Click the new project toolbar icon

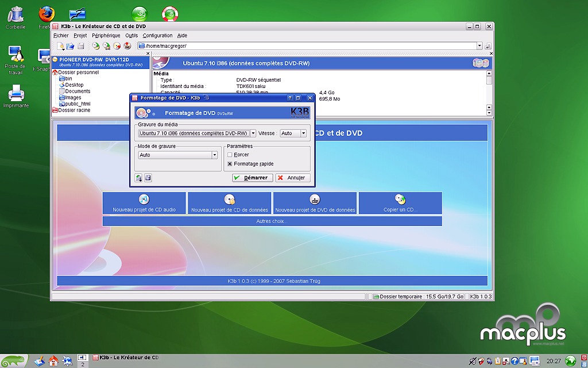60,46
